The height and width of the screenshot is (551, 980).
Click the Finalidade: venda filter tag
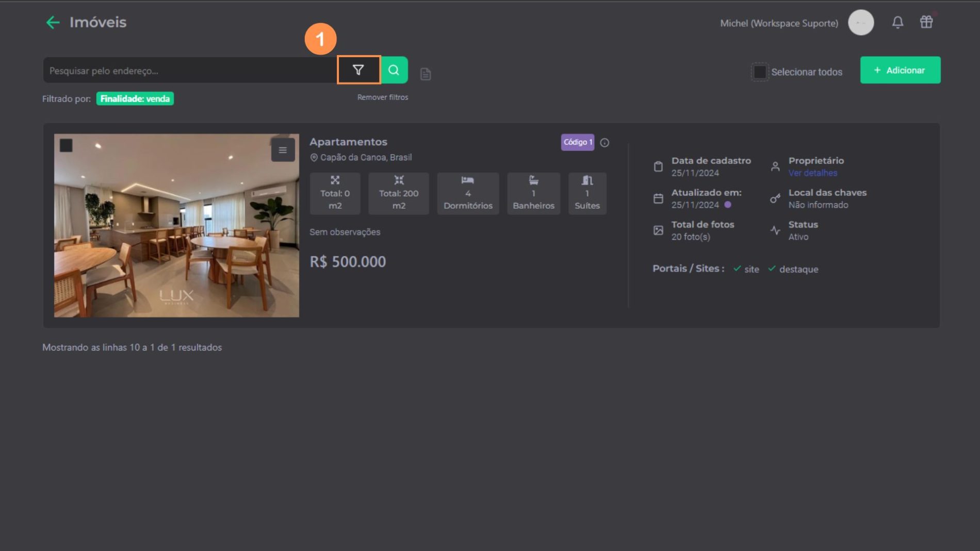click(135, 98)
